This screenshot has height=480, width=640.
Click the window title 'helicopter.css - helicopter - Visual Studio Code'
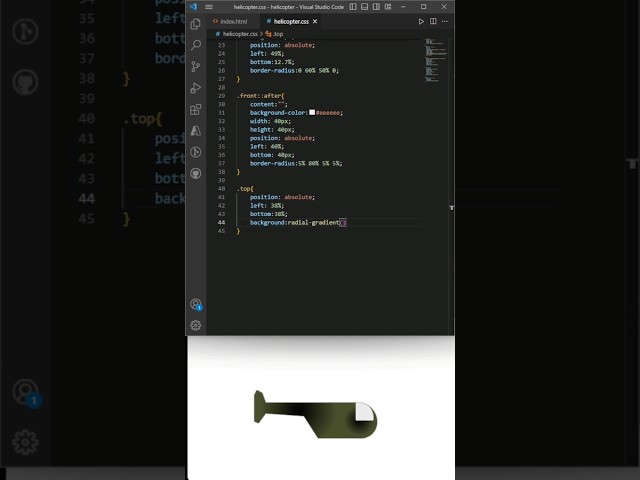[x=289, y=7]
